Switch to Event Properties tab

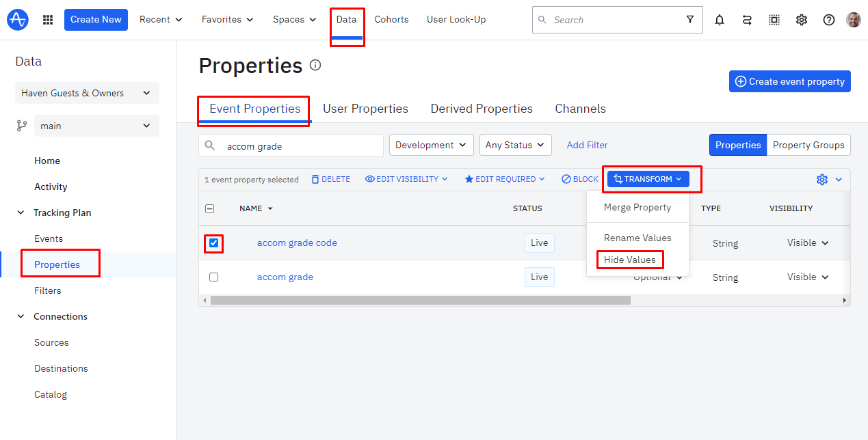pyautogui.click(x=255, y=109)
